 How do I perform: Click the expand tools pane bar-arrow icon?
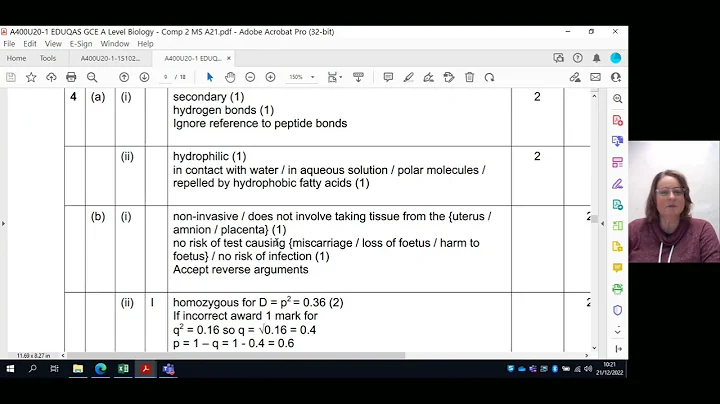pos(619,349)
